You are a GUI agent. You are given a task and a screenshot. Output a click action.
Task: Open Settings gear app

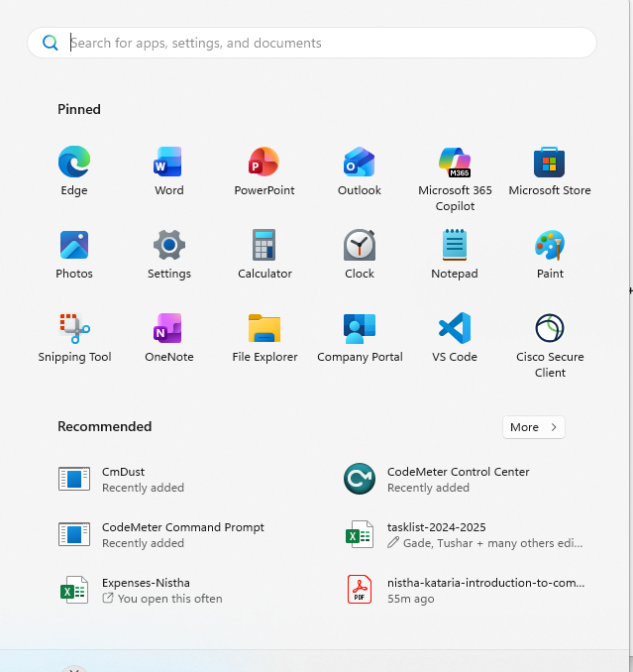pyautogui.click(x=169, y=255)
